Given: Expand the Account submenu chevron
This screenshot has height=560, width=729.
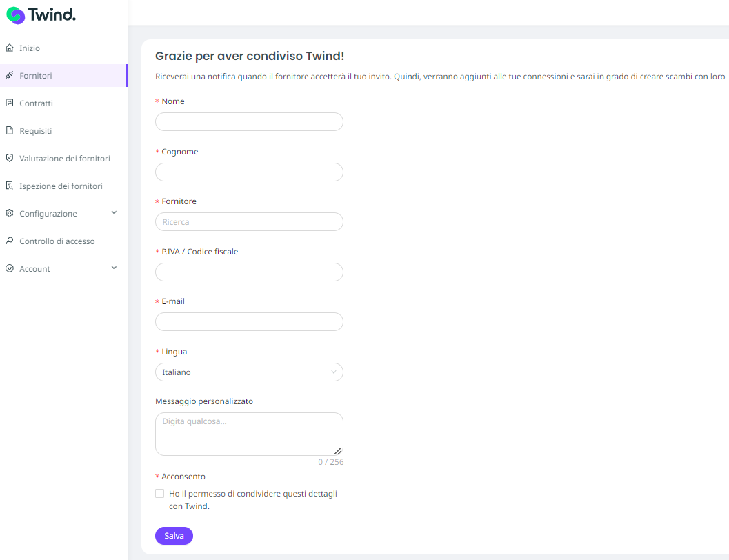Looking at the screenshot, I should pyautogui.click(x=114, y=268).
